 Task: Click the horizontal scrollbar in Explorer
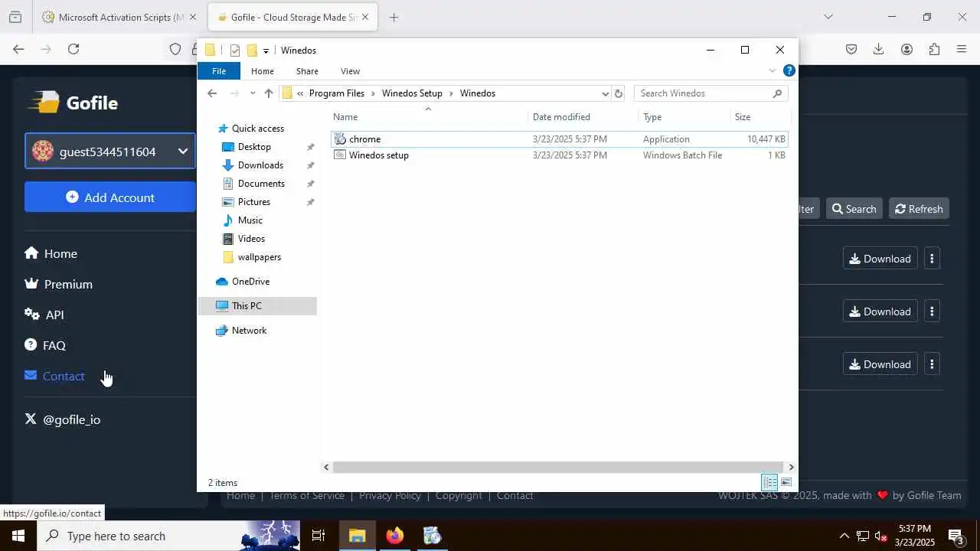click(x=558, y=467)
